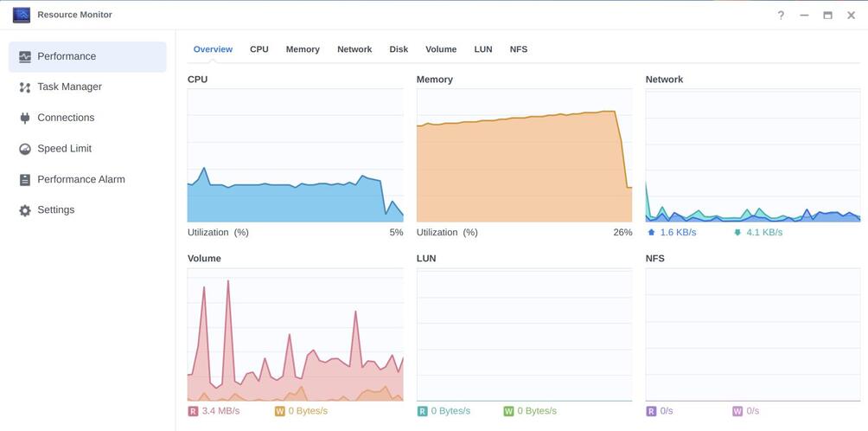Click the LUN write W legend badge
The width and height of the screenshot is (868, 431).
pos(508,411)
